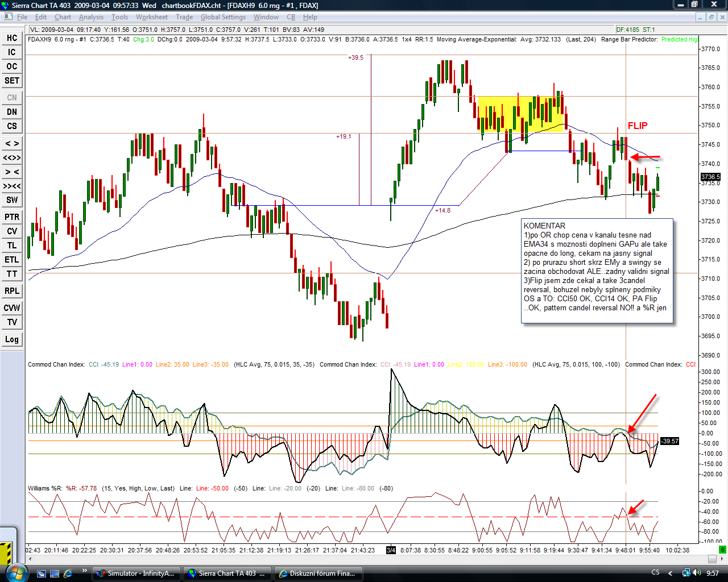Click the Sierra Chart globe icon in title bar
Screen dimensions: 728x582
point(6,5)
